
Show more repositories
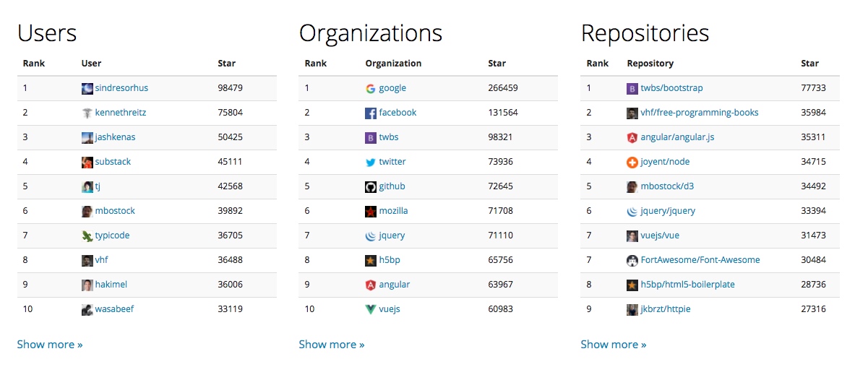coord(614,345)
